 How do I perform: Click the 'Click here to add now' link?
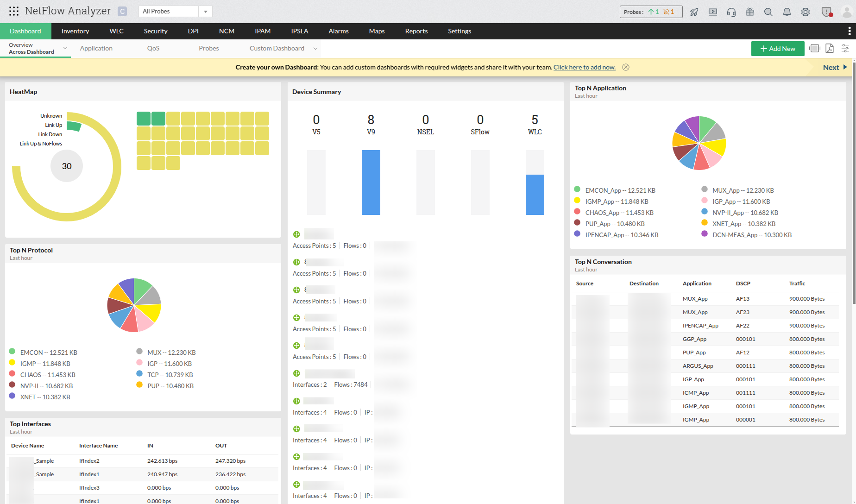[x=585, y=67]
